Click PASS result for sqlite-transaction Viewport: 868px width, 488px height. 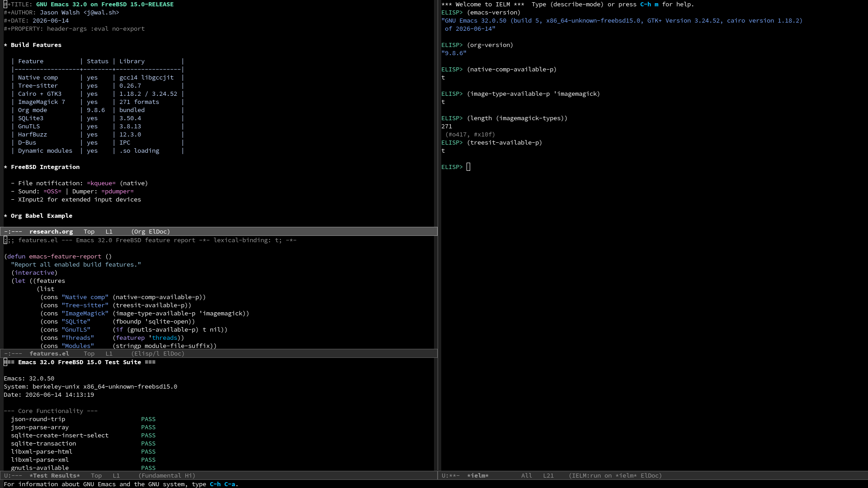[148, 443]
